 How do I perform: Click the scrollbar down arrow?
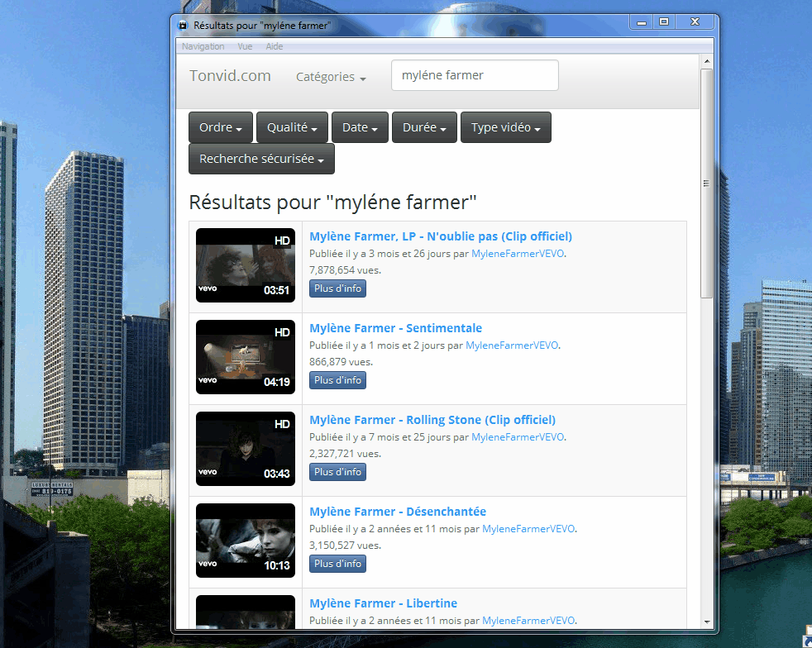pos(707,622)
